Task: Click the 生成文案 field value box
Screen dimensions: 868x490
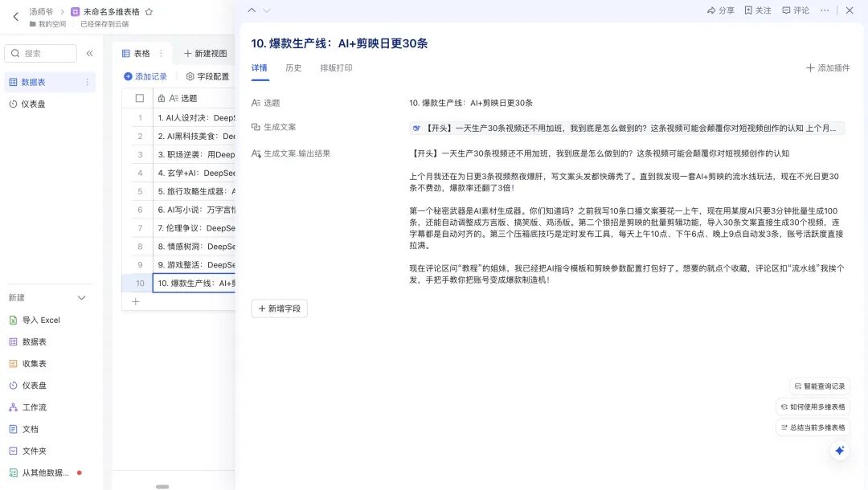Action: [x=627, y=128]
